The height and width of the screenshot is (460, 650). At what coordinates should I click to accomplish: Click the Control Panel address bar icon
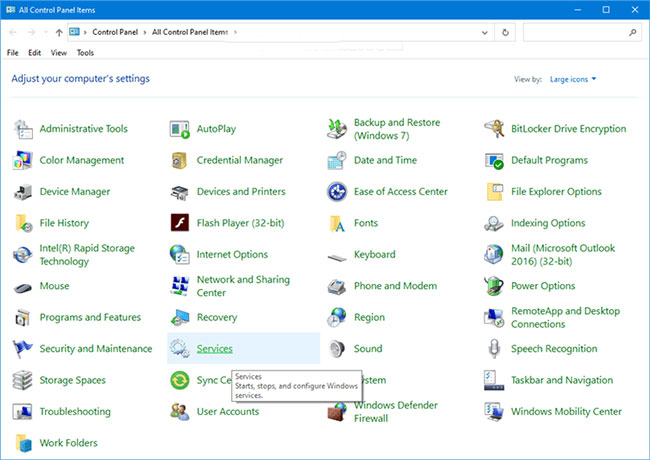[x=74, y=32]
